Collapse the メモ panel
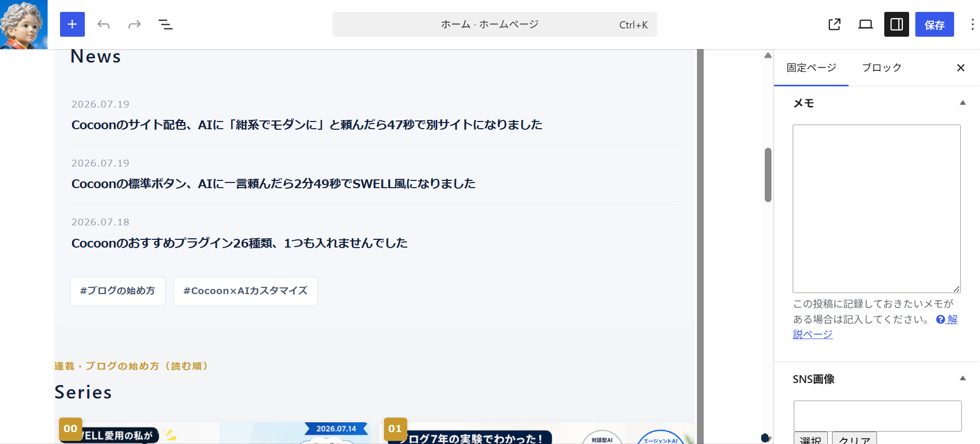Viewport: 980px width, 444px height. point(963,103)
